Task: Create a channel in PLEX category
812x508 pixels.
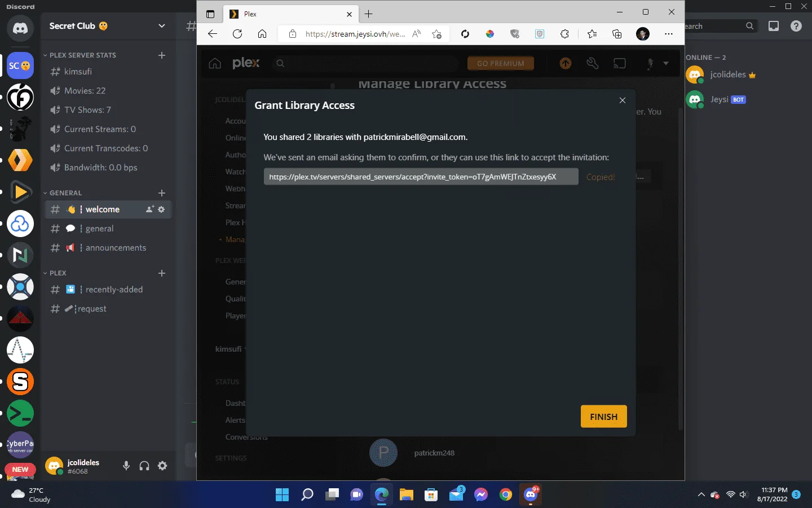Action: tap(162, 273)
